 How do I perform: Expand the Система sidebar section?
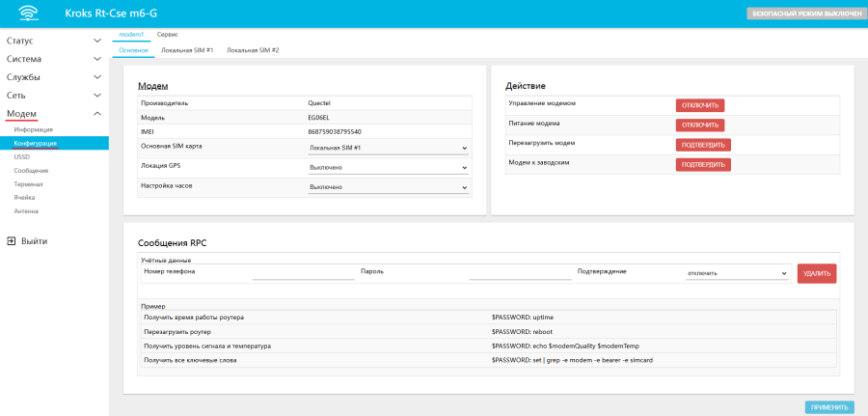[54, 59]
